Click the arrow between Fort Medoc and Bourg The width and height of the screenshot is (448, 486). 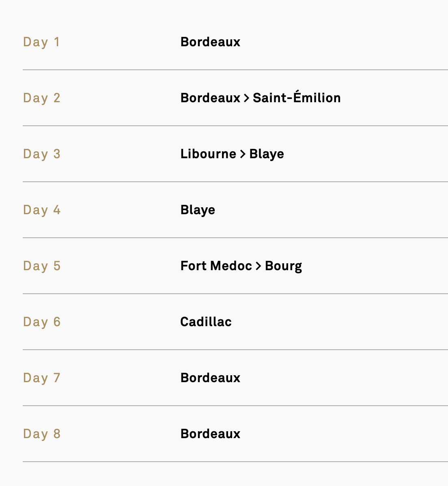pyautogui.click(x=258, y=266)
